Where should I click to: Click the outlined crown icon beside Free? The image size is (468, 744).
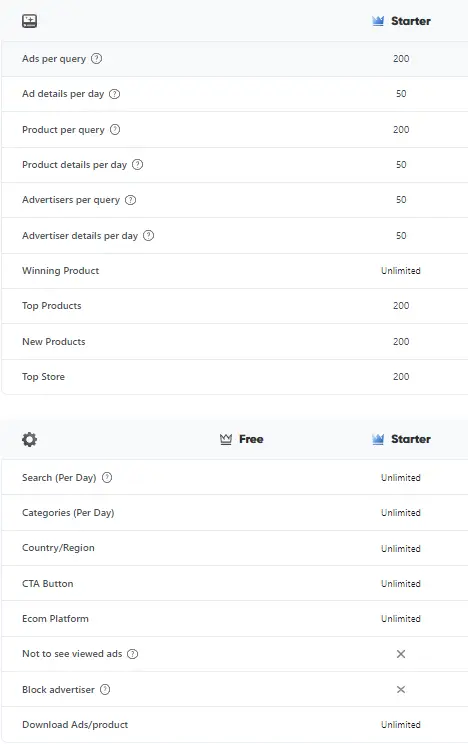coord(226,439)
